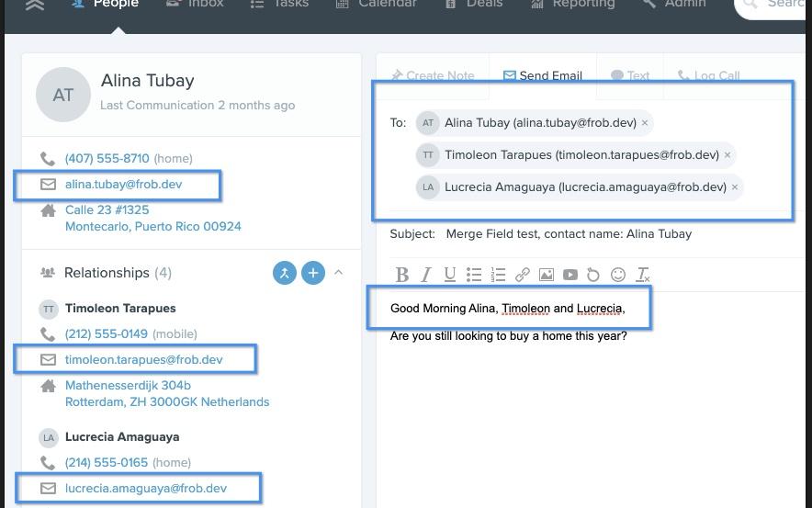Screen dimensions: 812x508
Task: Click the Subject input field
Action: pos(615,234)
